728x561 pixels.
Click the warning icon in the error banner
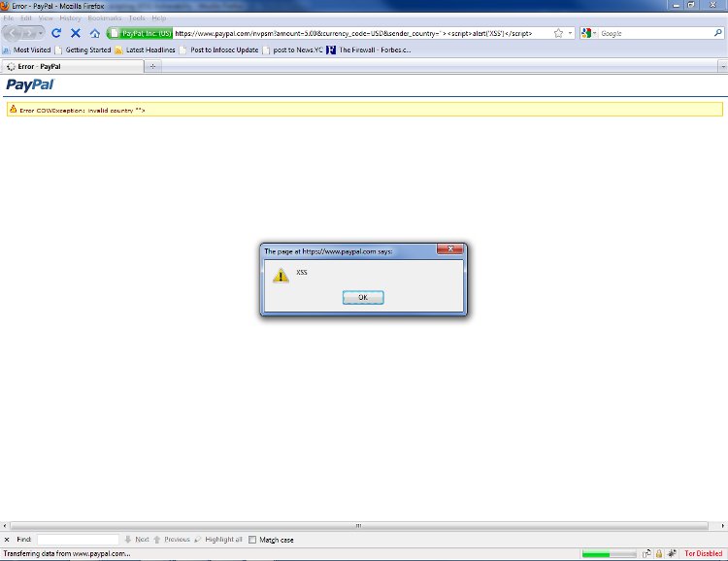click(x=13, y=109)
